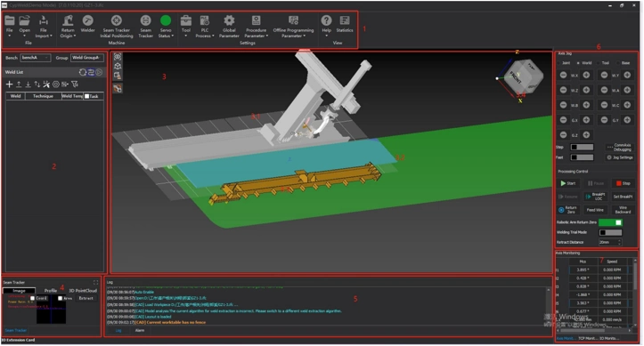Screen dimensions: 644x346
Task: Click the 3D cube view icon
Action: (118, 66)
